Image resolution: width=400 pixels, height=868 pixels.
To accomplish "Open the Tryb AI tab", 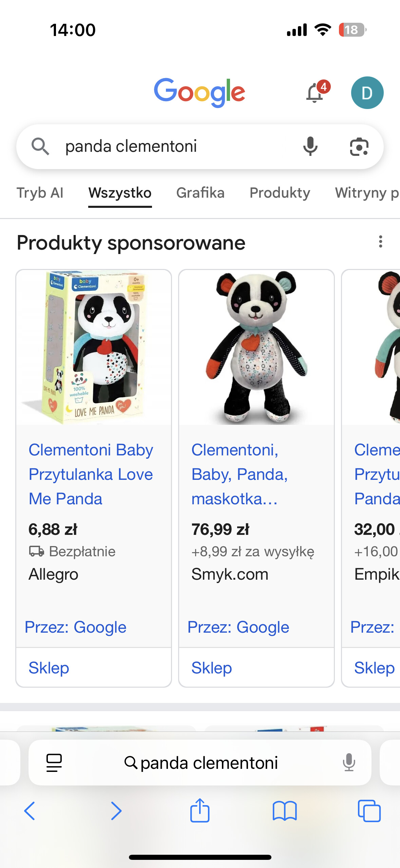I will 40,193.
